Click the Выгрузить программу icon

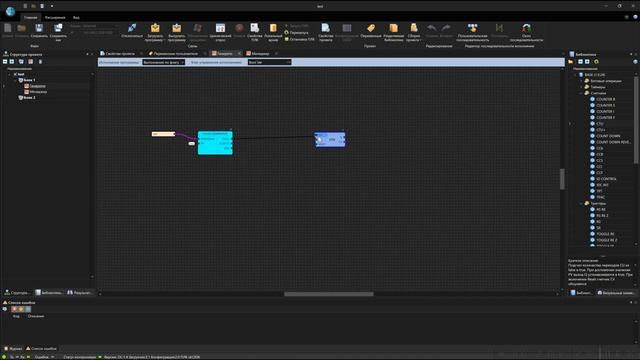(176, 28)
